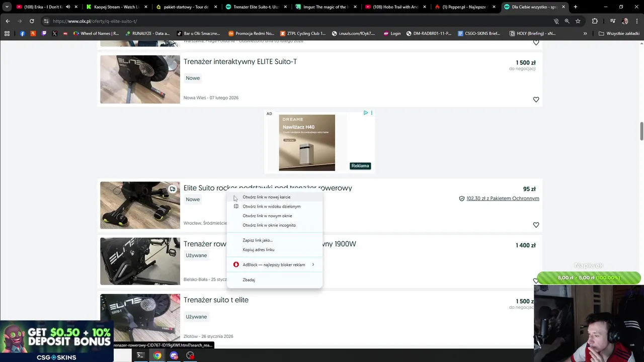Select 'Kopiuj adres linku' entry
This screenshot has width=644, height=362.
pyautogui.click(x=275, y=250)
